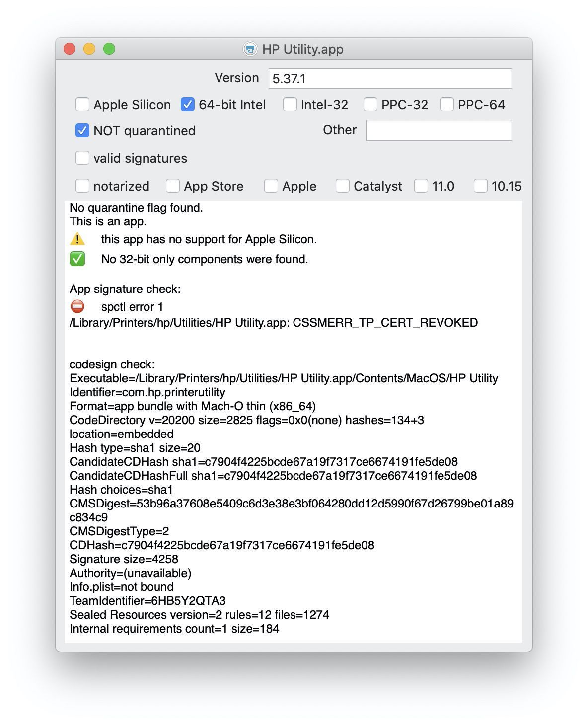This screenshot has width=588, height=725.
Task: Click 'No 32-bit only components were found.'
Action: pyautogui.click(x=205, y=259)
